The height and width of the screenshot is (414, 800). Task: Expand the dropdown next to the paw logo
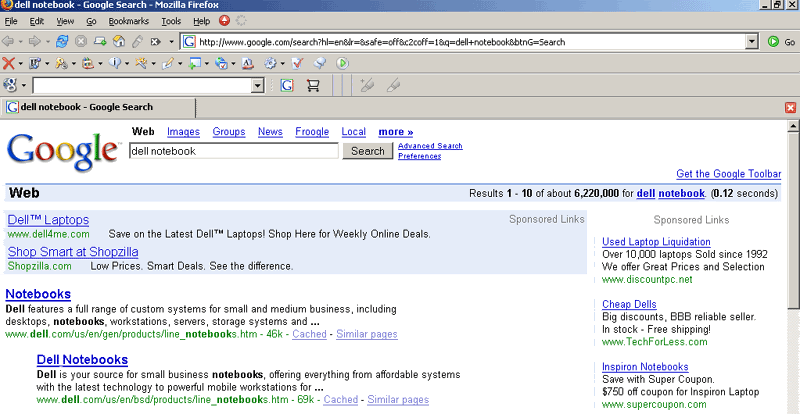coord(23,86)
